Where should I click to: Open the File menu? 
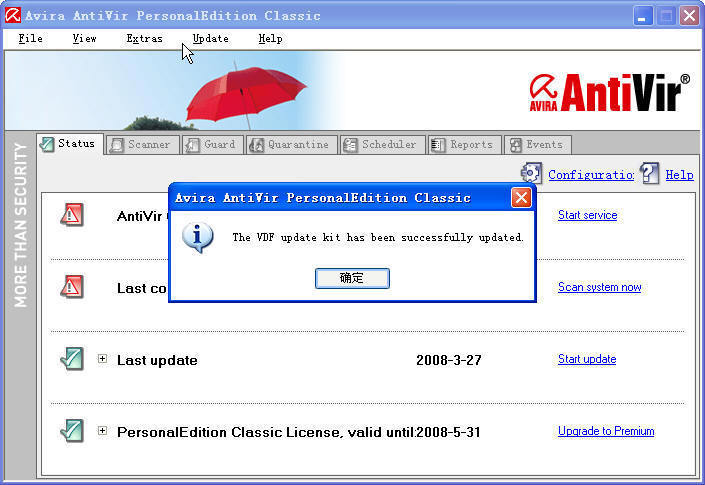pos(30,38)
